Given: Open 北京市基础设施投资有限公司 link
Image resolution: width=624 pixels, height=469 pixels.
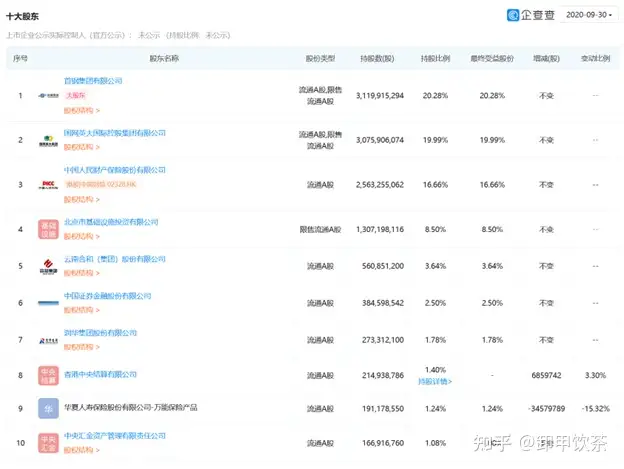Looking at the screenshot, I should click(x=111, y=222).
